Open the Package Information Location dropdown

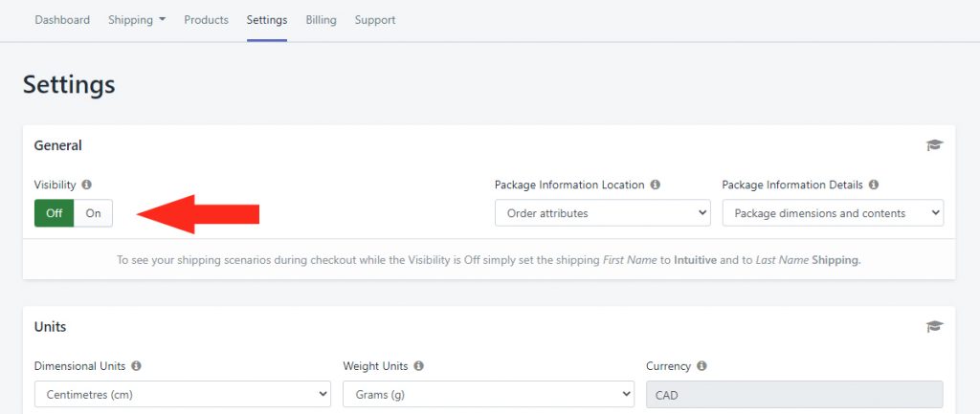coord(603,213)
